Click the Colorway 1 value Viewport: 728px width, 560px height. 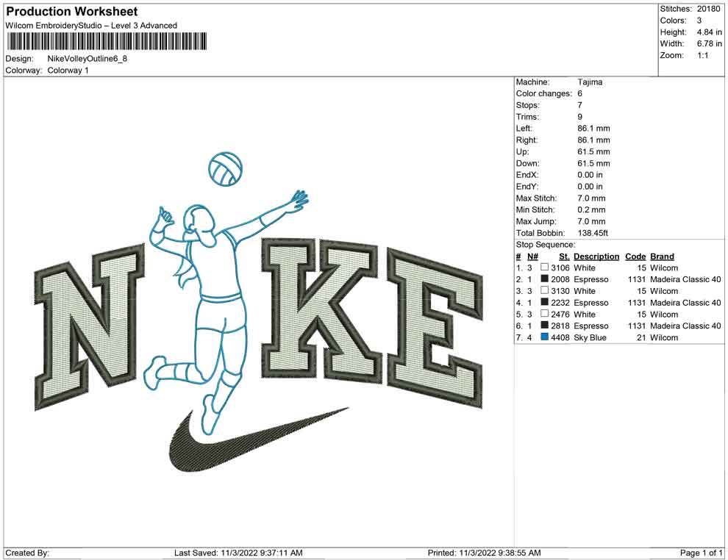[x=68, y=71]
